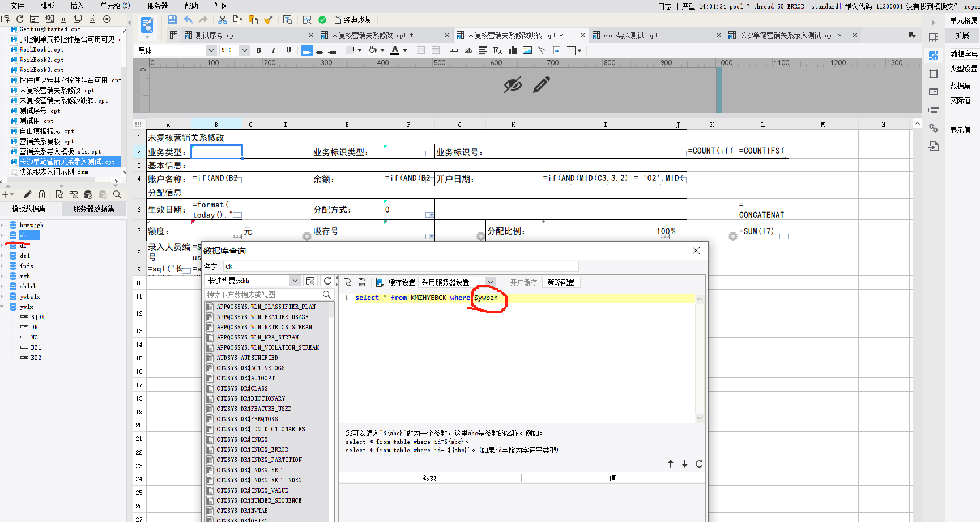Undo the last action in toolbar
Viewport: 980px width, 522px height.
pyautogui.click(x=188, y=20)
